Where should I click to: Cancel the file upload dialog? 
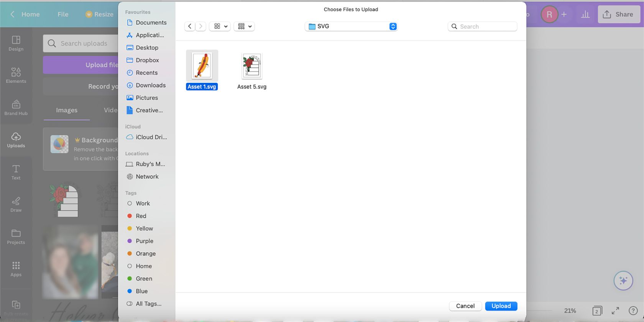[x=465, y=306]
